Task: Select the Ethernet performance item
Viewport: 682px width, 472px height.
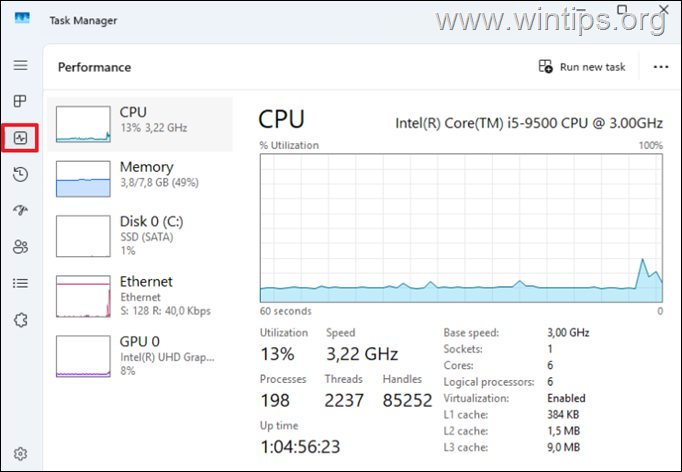Action: (x=140, y=296)
